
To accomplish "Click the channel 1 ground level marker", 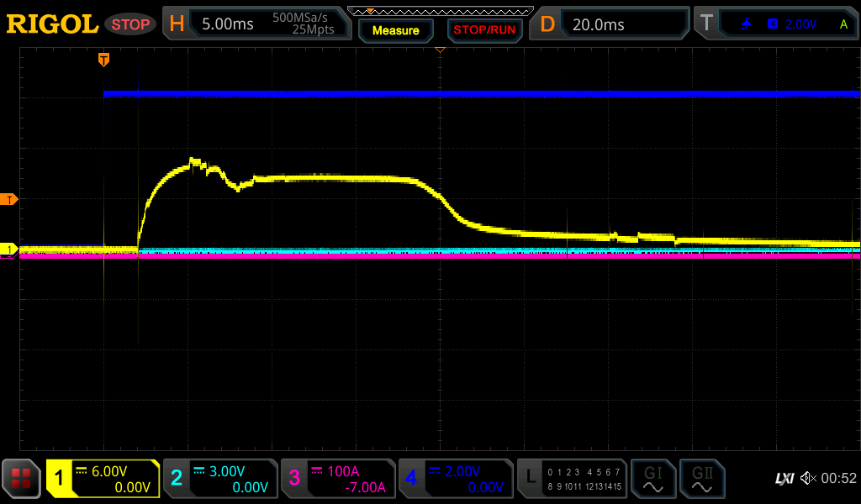I will [9, 249].
